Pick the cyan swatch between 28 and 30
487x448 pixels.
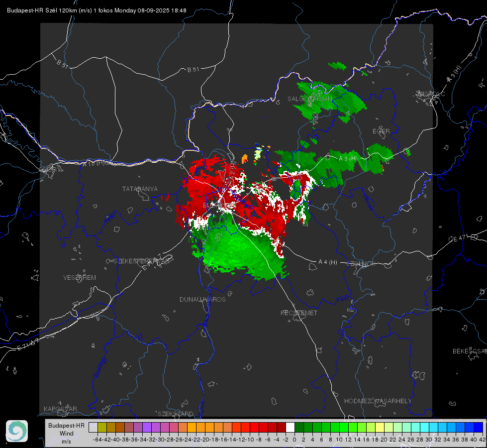[424, 427]
